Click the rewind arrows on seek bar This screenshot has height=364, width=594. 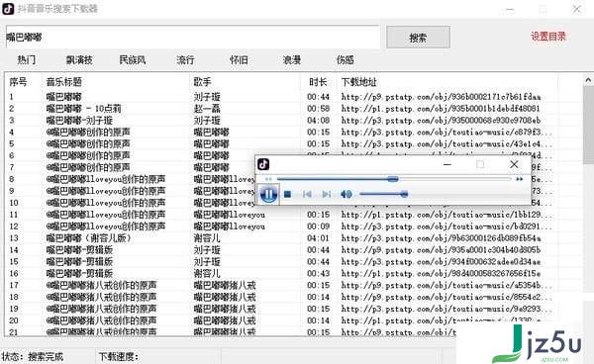268,179
